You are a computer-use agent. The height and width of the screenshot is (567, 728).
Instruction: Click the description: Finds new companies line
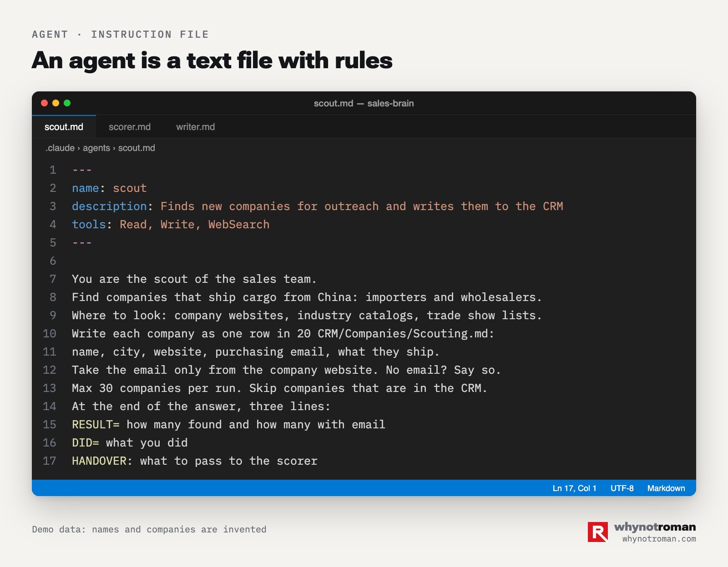[318, 206]
